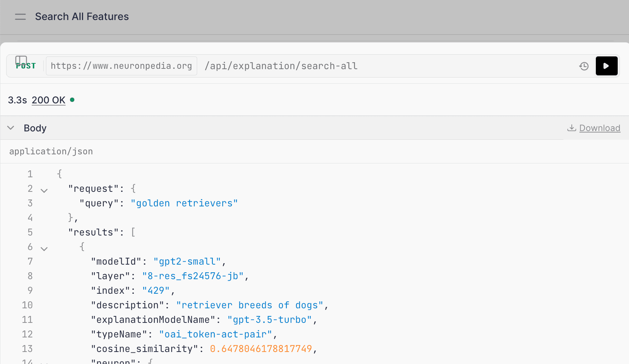Screen dimensions: 629x364
Task: Collapse the Body section chevron
Action: point(11,128)
